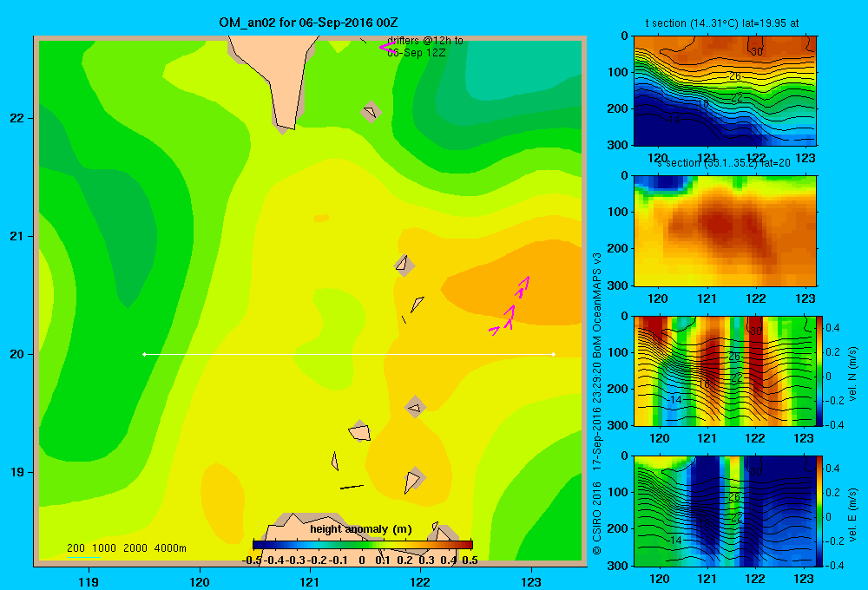Click the vel. N (m/s) axis label
The image size is (868, 590).
(853, 373)
